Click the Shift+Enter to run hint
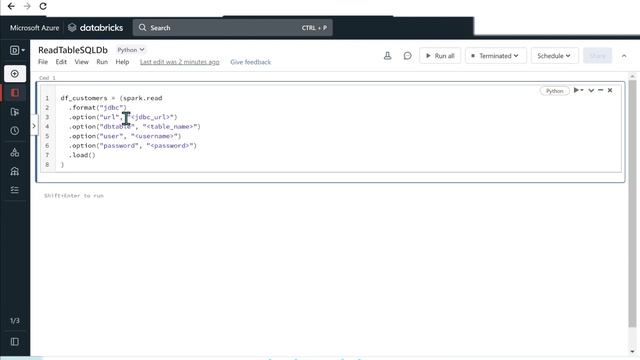This screenshot has height=360, width=640. pyautogui.click(x=74, y=196)
